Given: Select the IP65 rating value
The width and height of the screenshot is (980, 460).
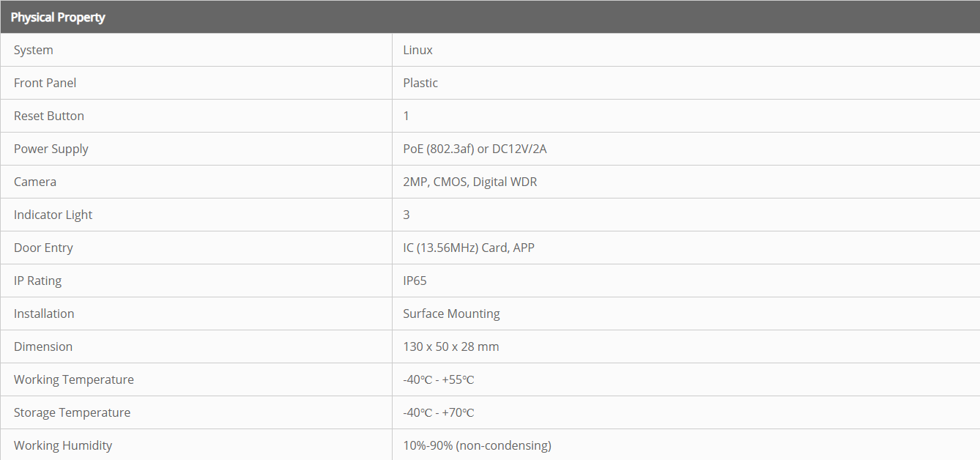Looking at the screenshot, I should (x=415, y=281).
